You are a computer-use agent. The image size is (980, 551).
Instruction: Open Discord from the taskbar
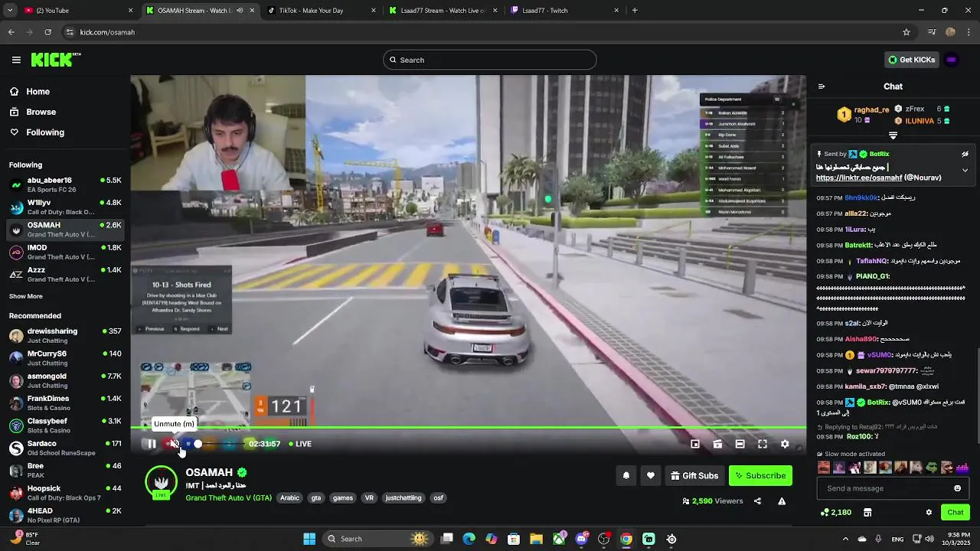click(582, 539)
